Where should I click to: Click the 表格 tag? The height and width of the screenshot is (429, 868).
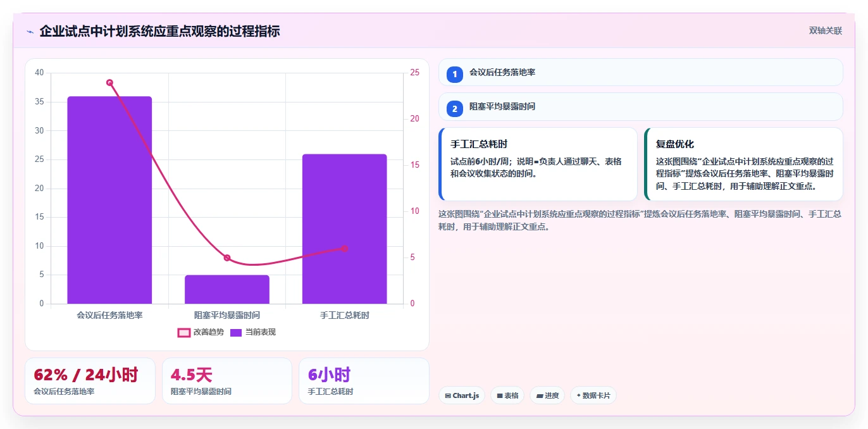[507, 395]
